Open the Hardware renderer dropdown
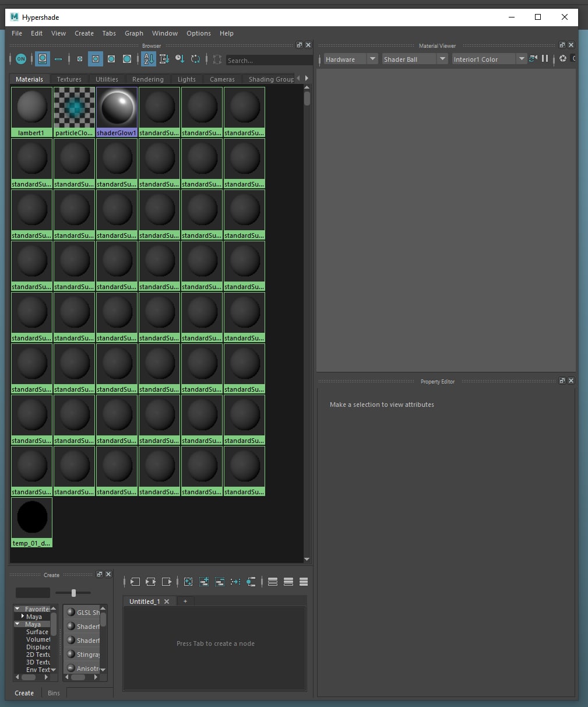Screen dimensions: 588x707 tap(351, 59)
